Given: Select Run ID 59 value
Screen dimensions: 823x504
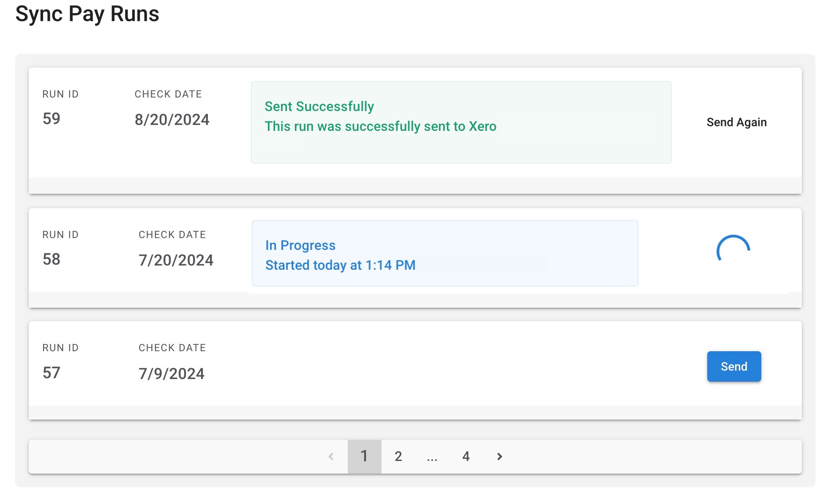Looking at the screenshot, I should [51, 119].
